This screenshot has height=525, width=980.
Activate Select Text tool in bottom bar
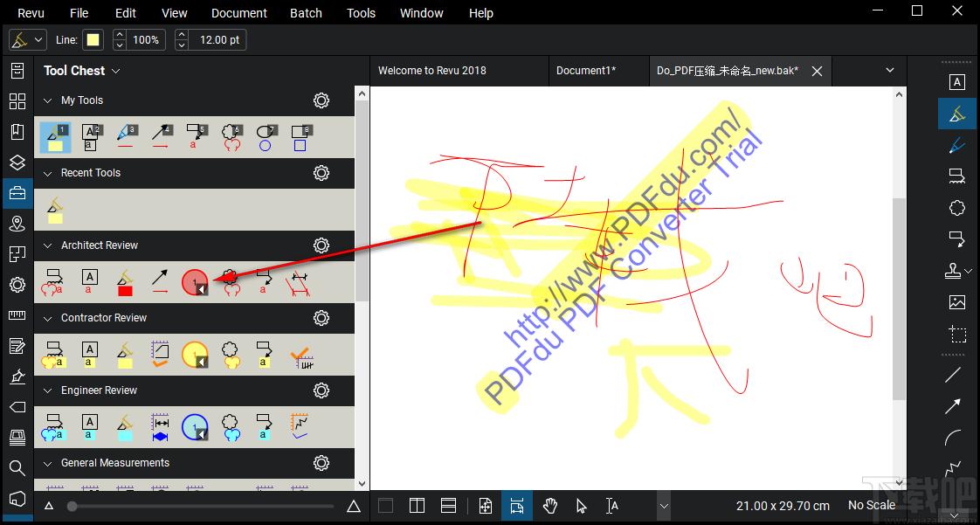point(612,507)
